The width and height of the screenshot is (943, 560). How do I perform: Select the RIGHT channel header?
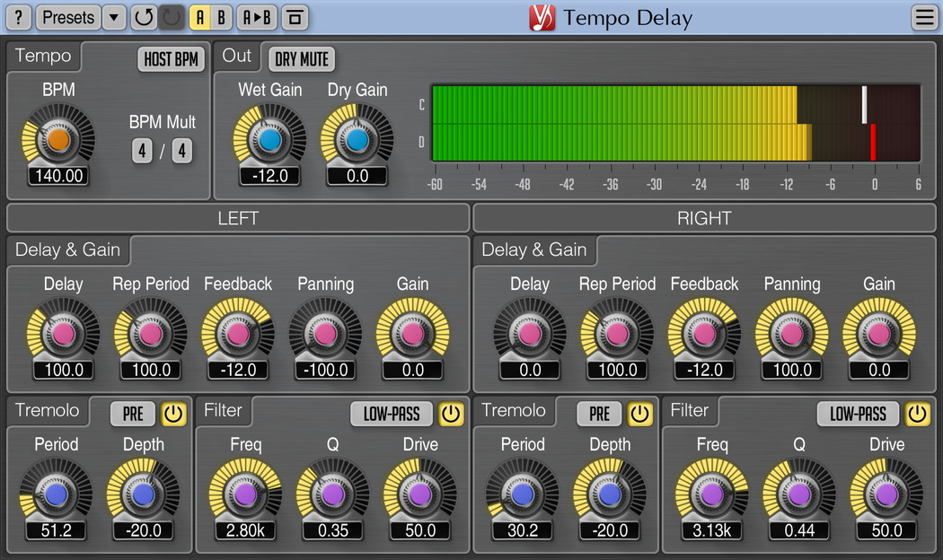pyautogui.click(x=704, y=218)
